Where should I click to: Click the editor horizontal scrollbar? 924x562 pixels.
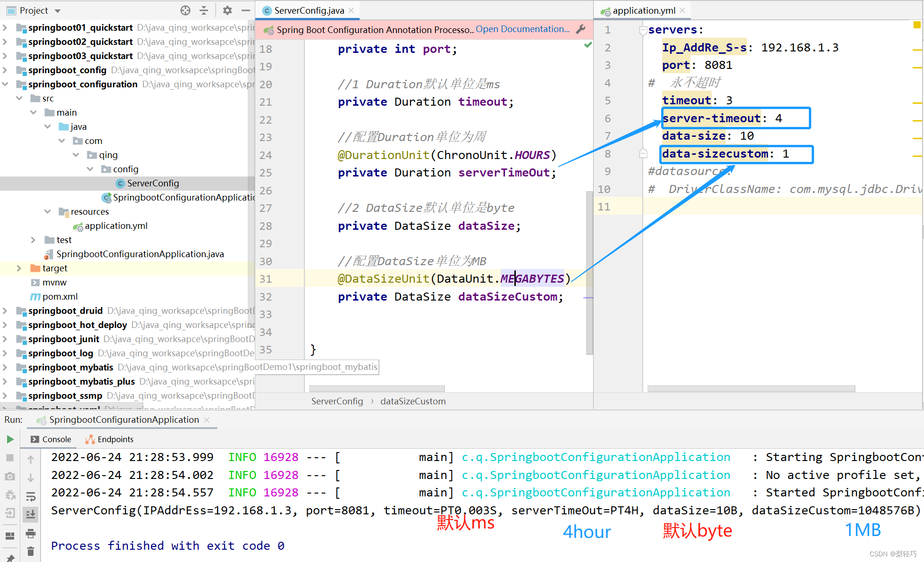pyautogui.click(x=377, y=388)
